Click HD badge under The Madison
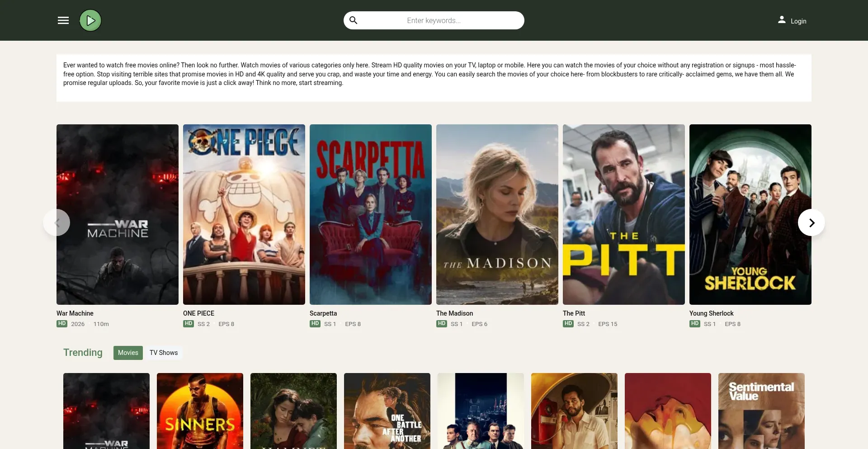The image size is (868, 449). tap(442, 324)
